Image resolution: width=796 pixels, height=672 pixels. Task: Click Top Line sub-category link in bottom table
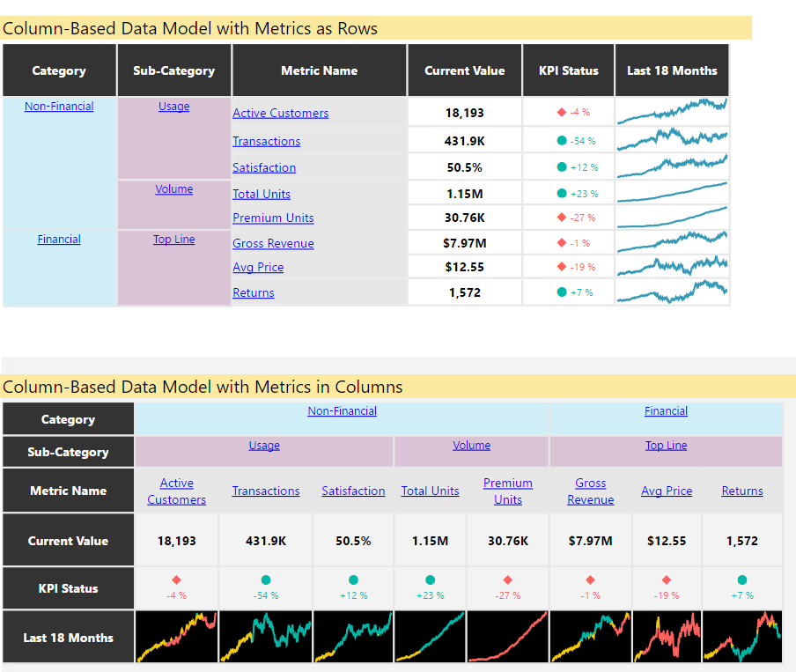point(666,446)
